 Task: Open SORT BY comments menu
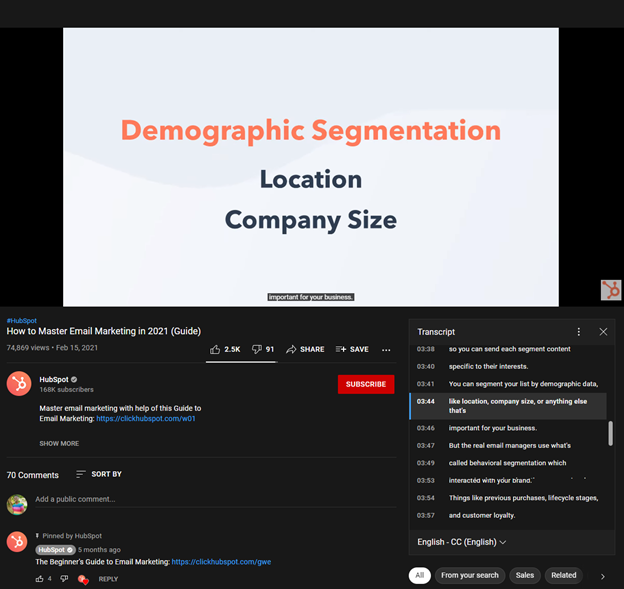[x=99, y=474]
